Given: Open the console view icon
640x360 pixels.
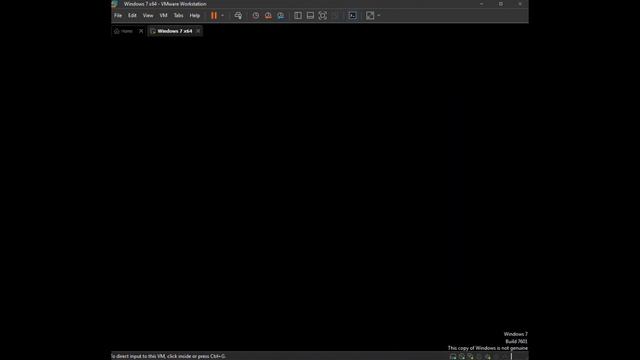Looking at the screenshot, I should coord(353,16).
